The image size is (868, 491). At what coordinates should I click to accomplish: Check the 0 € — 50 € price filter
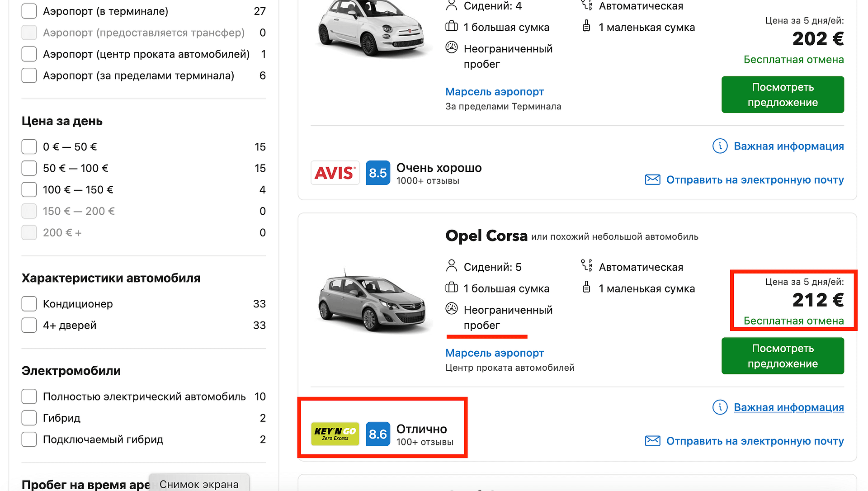point(29,147)
